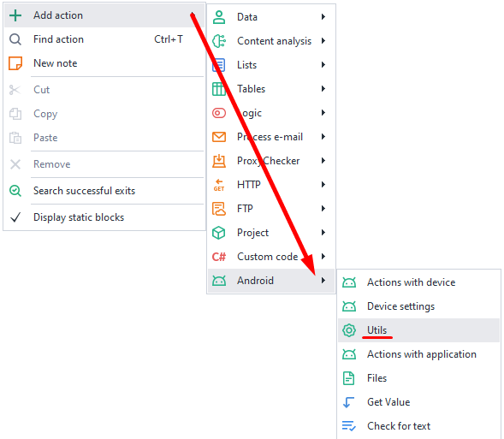Click the Get Value arrow icon
This screenshot has width=504, height=439.
click(349, 402)
